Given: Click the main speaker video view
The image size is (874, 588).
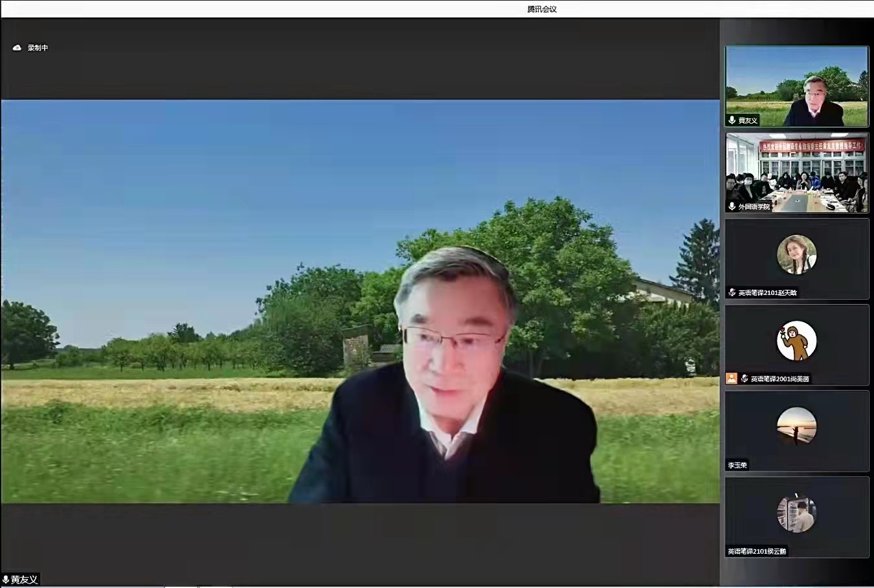Looking at the screenshot, I should [x=360, y=301].
